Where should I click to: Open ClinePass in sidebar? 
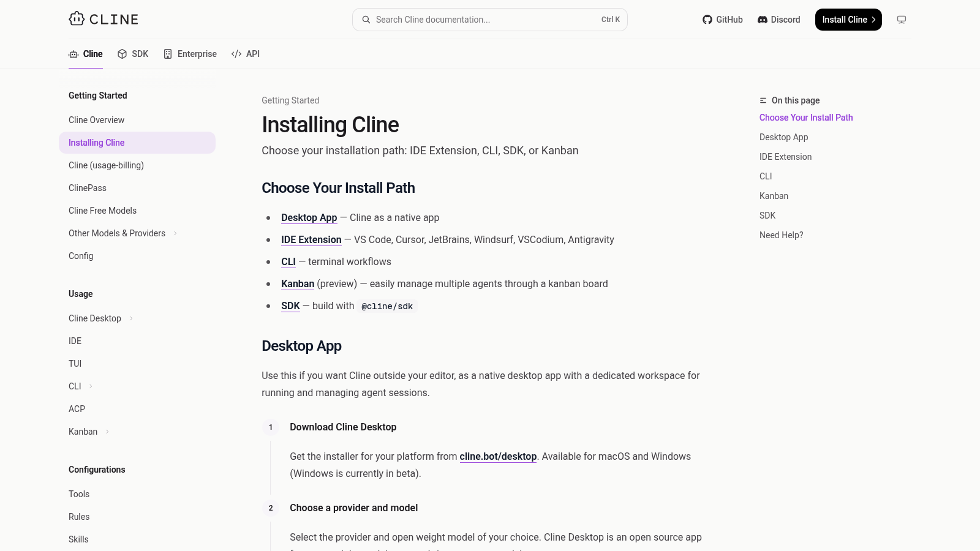click(137, 188)
